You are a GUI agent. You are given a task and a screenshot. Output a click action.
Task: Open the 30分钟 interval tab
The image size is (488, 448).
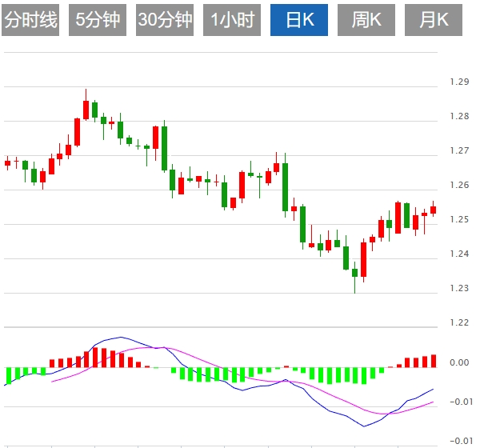[x=165, y=20]
